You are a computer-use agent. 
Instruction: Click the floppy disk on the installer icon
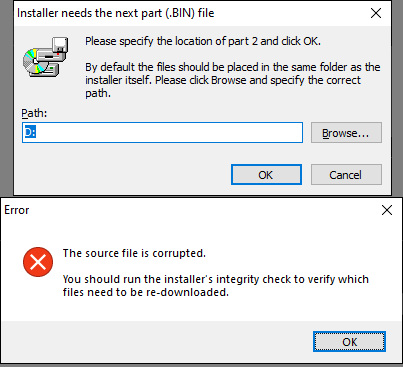(60, 45)
